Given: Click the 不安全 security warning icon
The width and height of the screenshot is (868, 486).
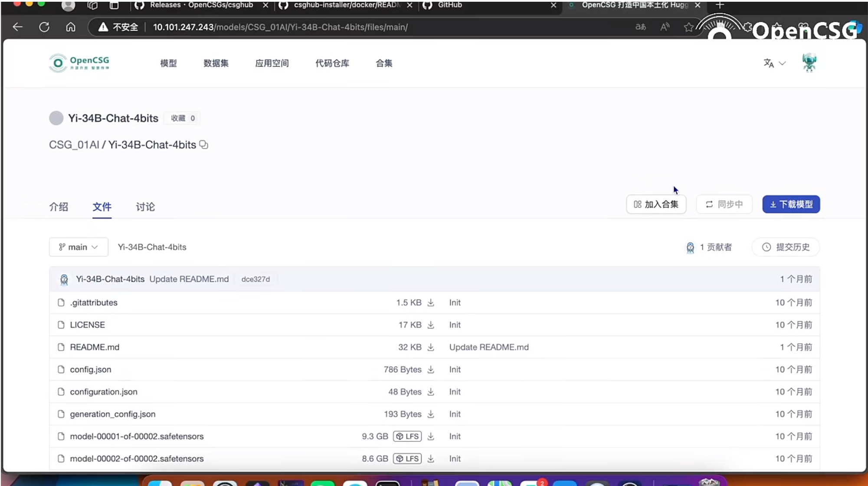Looking at the screenshot, I should tap(103, 27).
